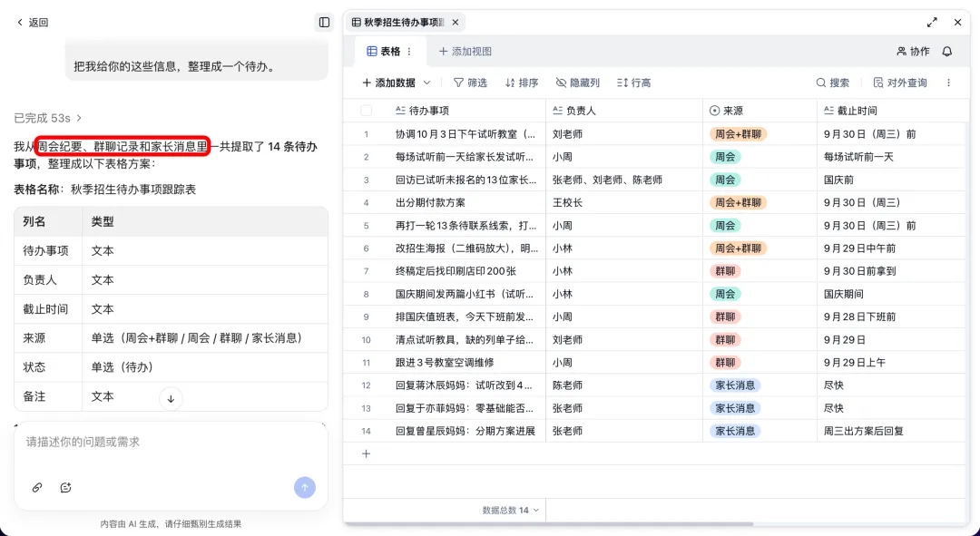Toggle the sidebar panel layout icon
Image resolution: width=980 pixels, height=536 pixels.
324,23
